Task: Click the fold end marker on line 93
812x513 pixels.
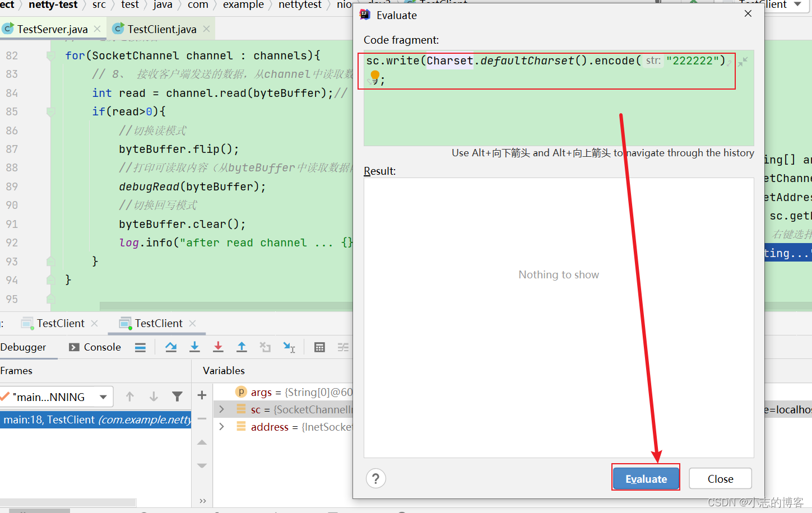Action: tap(51, 261)
